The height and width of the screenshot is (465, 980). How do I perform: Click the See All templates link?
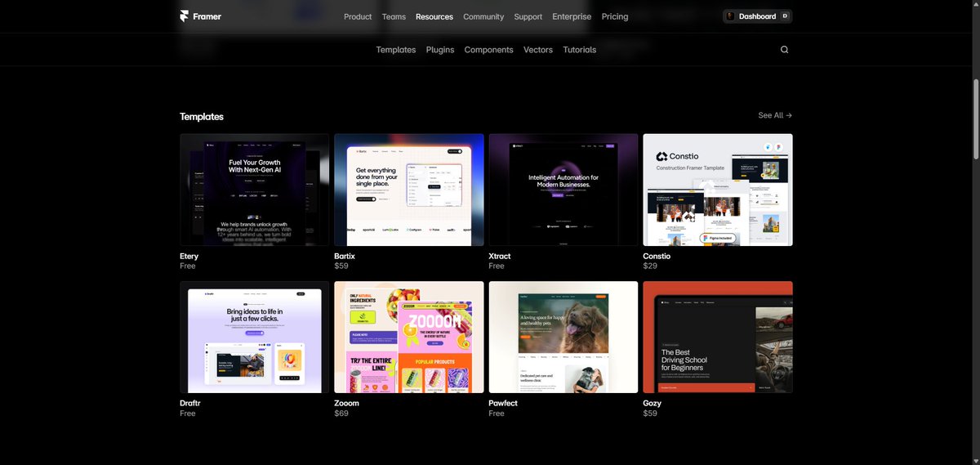point(775,115)
